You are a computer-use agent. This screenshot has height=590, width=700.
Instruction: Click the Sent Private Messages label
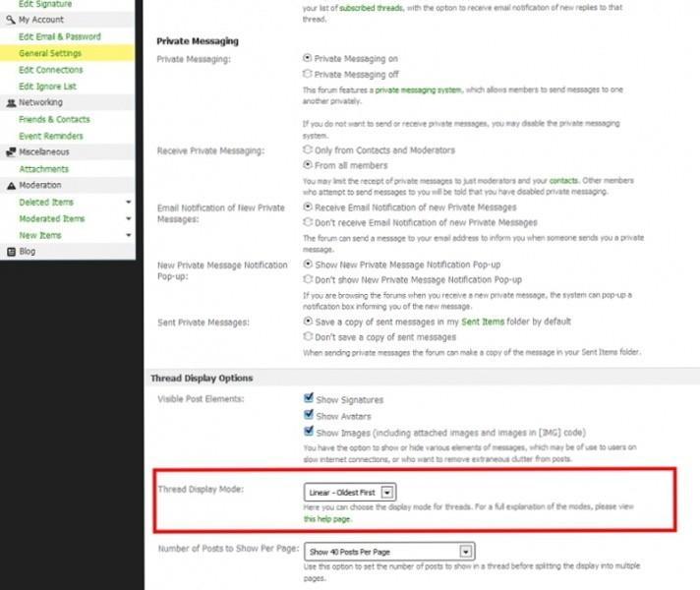click(x=204, y=323)
